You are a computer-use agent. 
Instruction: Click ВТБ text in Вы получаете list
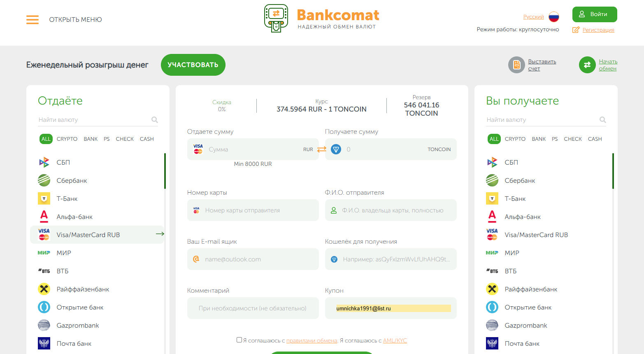pyautogui.click(x=511, y=271)
